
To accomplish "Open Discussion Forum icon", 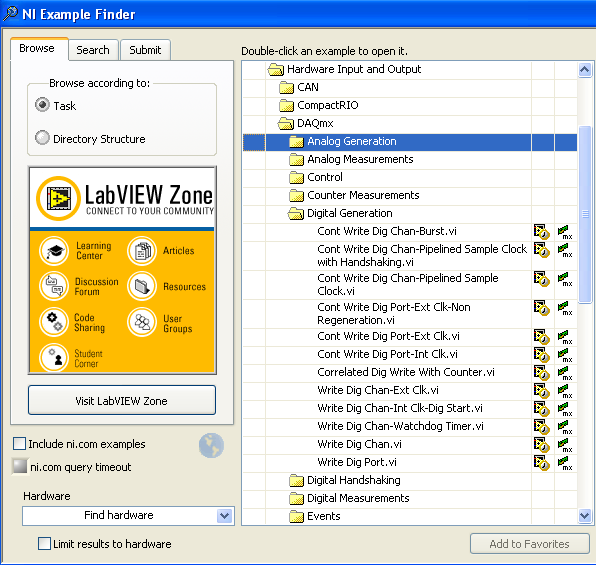I will click(x=54, y=286).
